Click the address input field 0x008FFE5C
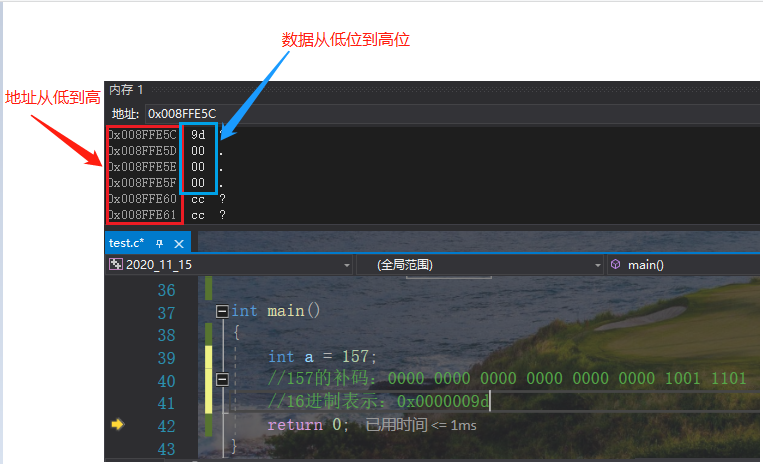The height and width of the screenshot is (464, 763). click(x=452, y=114)
